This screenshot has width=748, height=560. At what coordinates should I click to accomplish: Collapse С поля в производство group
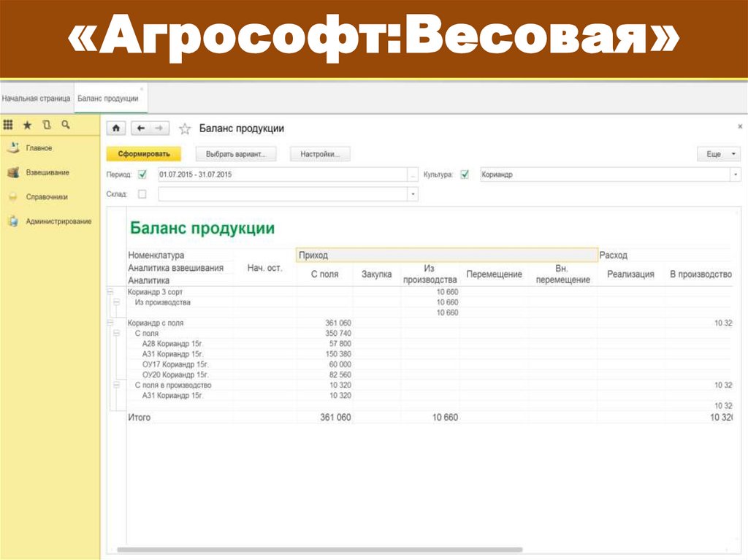point(116,385)
